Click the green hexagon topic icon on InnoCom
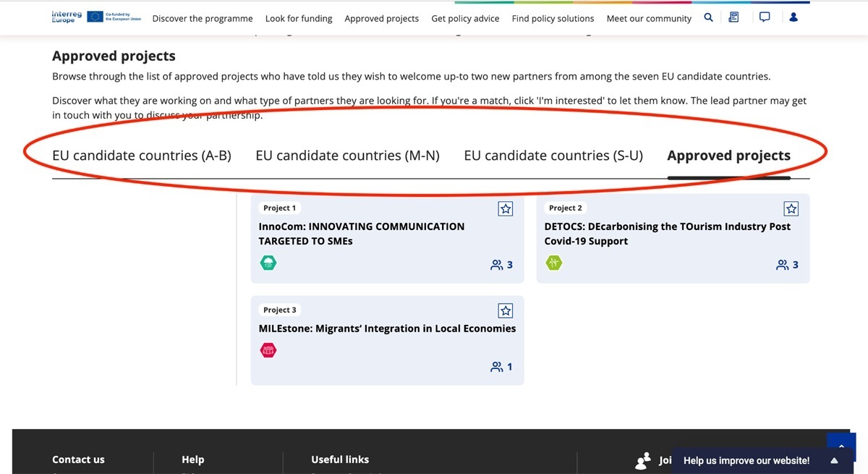 pos(268,263)
